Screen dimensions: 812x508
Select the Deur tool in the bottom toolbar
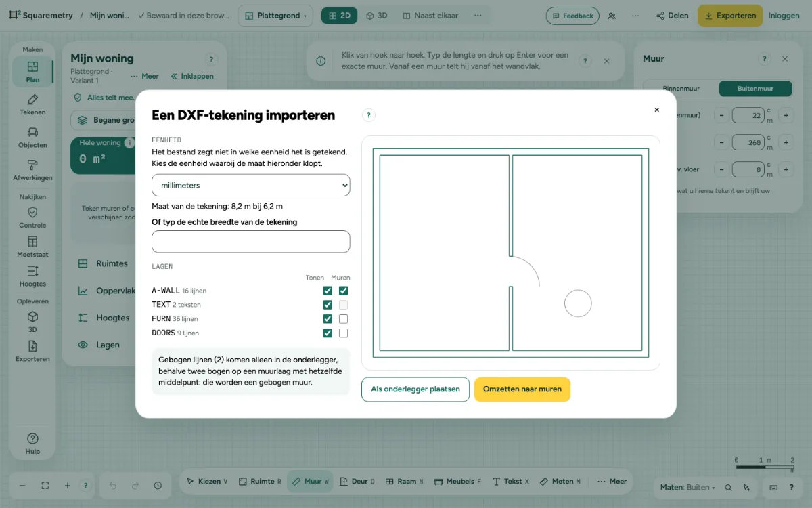(357, 482)
